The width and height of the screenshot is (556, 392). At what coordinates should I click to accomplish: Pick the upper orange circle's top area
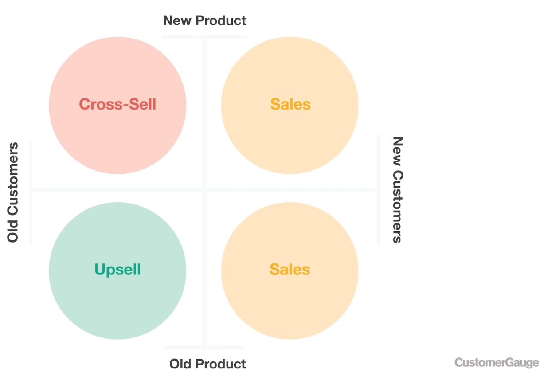click(x=290, y=58)
